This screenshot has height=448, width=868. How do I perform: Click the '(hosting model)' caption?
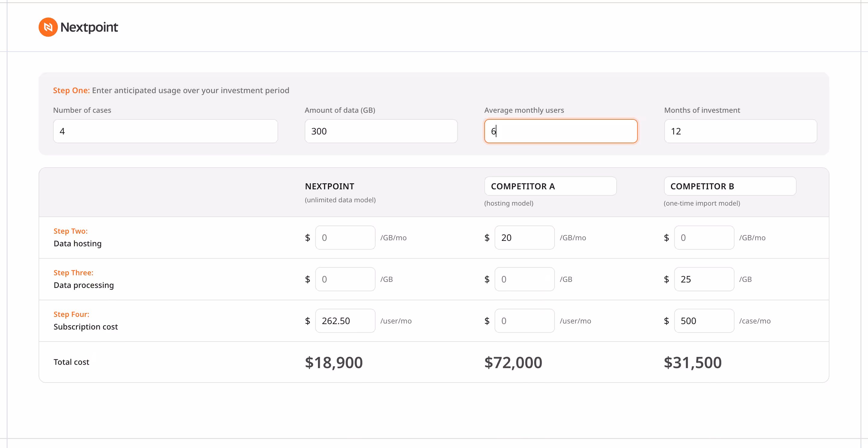[509, 203]
